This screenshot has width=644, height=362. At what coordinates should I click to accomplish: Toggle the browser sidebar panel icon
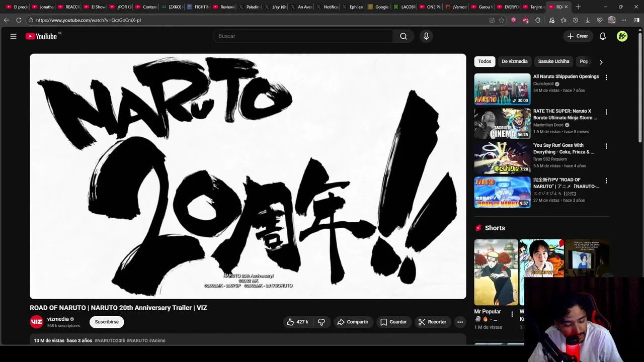(636, 20)
